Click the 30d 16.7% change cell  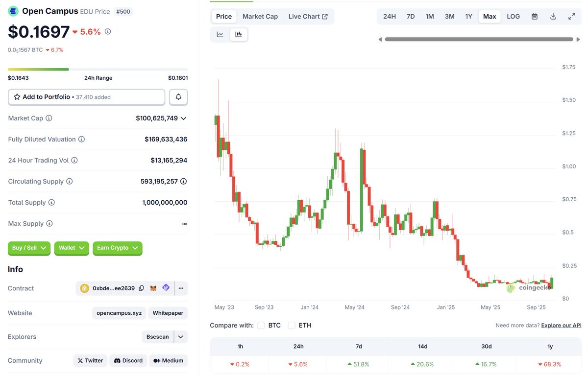click(x=486, y=364)
